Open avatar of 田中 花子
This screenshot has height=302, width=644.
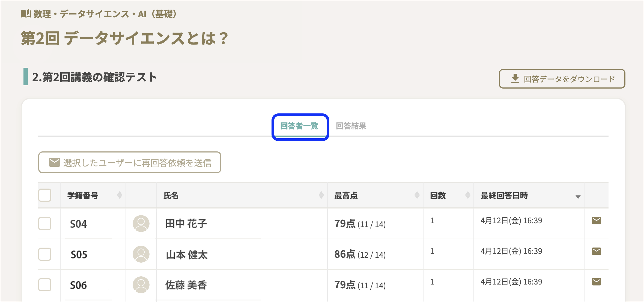pos(141,224)
